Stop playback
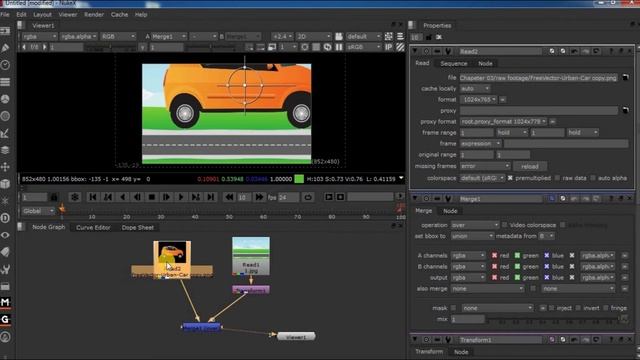 coord(151,197)
